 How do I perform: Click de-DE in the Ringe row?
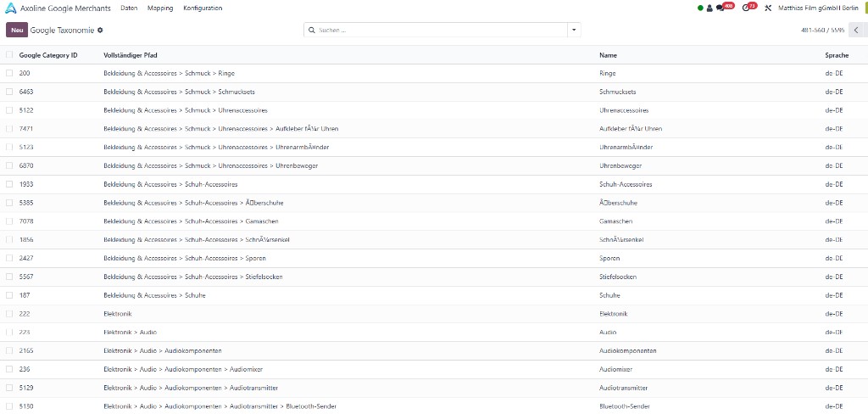(x=834, y=73)
